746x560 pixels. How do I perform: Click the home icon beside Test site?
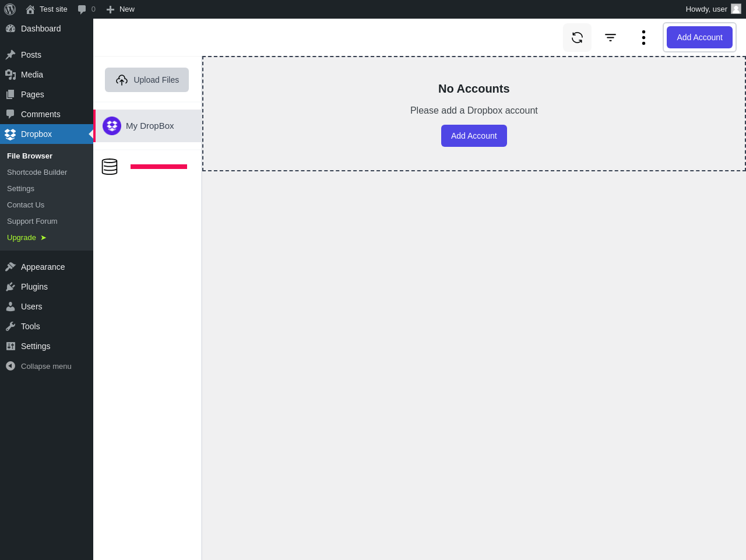tap(30, 9)
